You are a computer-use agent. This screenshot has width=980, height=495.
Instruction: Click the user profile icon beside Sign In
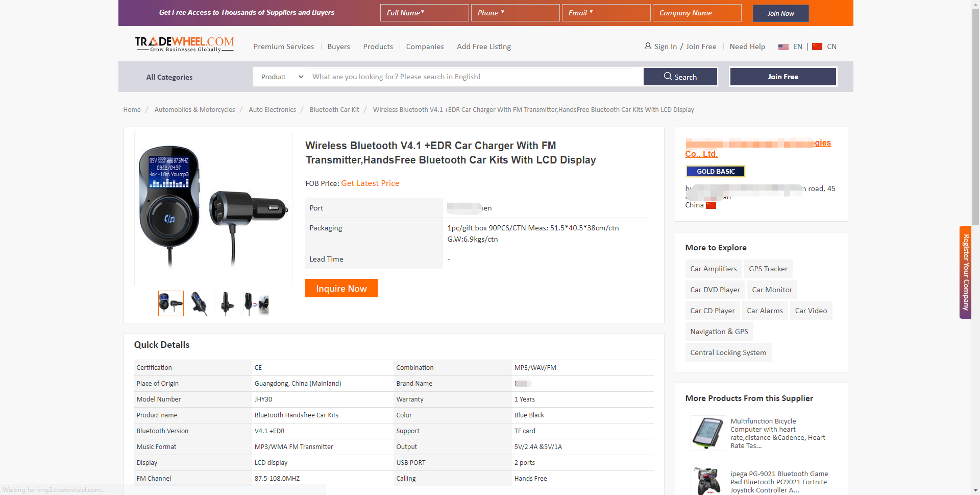(x=648, y=46)
